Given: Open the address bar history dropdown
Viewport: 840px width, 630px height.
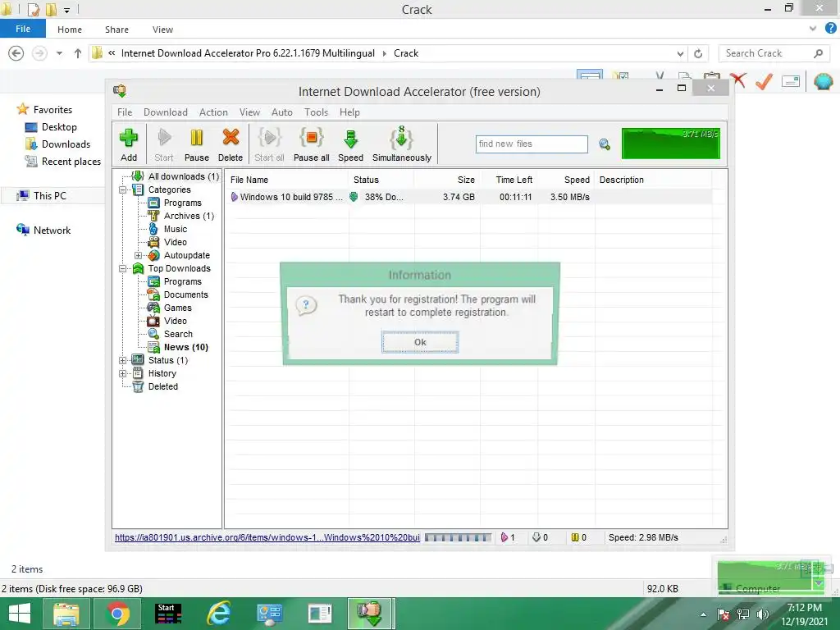Looking at the screenshot, I should coord(680,53).
